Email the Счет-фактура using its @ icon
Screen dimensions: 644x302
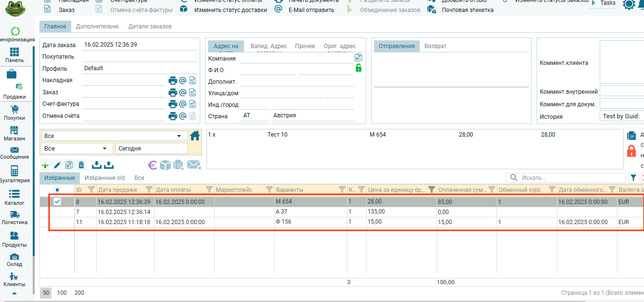coord(183,104)
